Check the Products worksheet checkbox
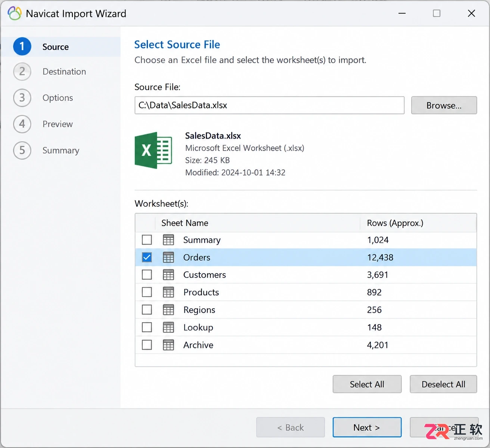The height and width of the screenshot is (448, 490). tap(147, 292)
